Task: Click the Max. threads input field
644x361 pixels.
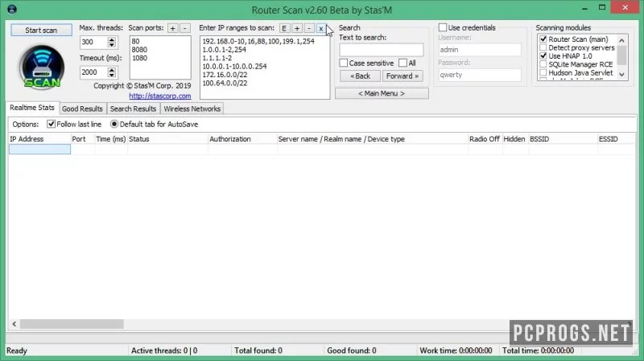Action: [x=93, y=42]
